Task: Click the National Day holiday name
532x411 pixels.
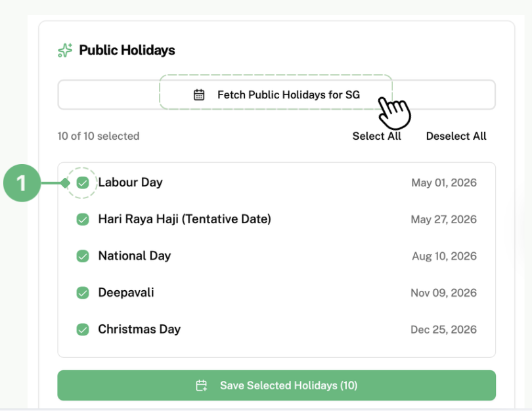Action: (134, 256)
